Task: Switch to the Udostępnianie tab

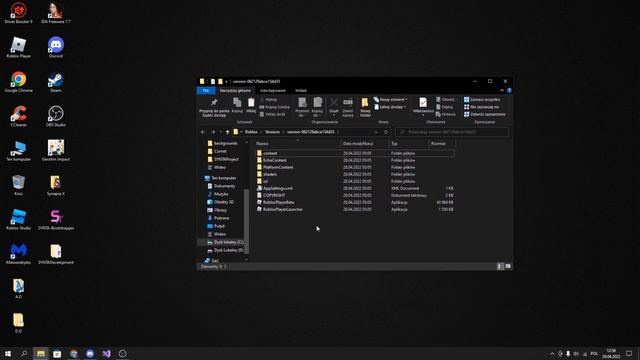Action: coord(273,91)
